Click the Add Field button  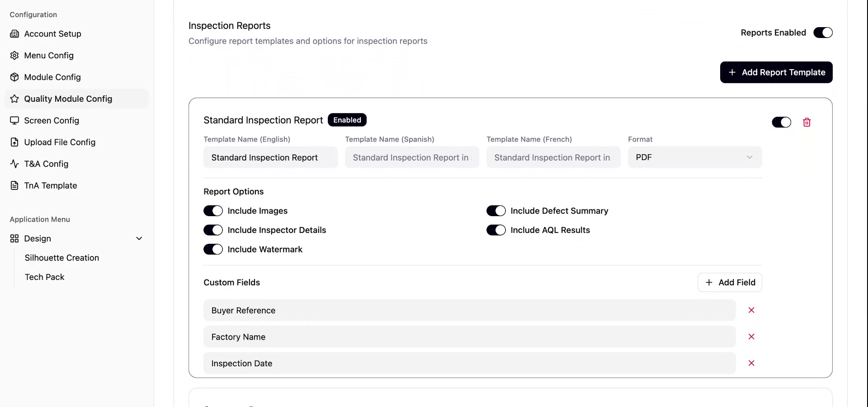tap(730, 283)
